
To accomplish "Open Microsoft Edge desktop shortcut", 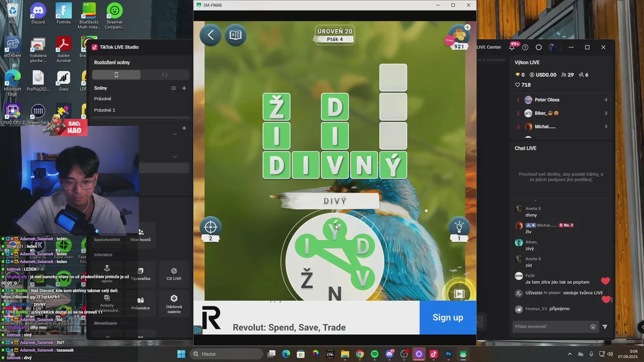I will (13, 83).
